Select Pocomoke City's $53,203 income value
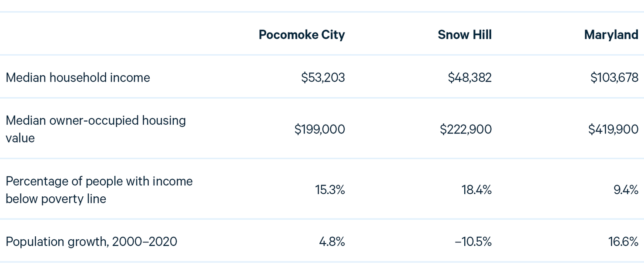Viewport: 644px width, 268px height. (323, 77)
